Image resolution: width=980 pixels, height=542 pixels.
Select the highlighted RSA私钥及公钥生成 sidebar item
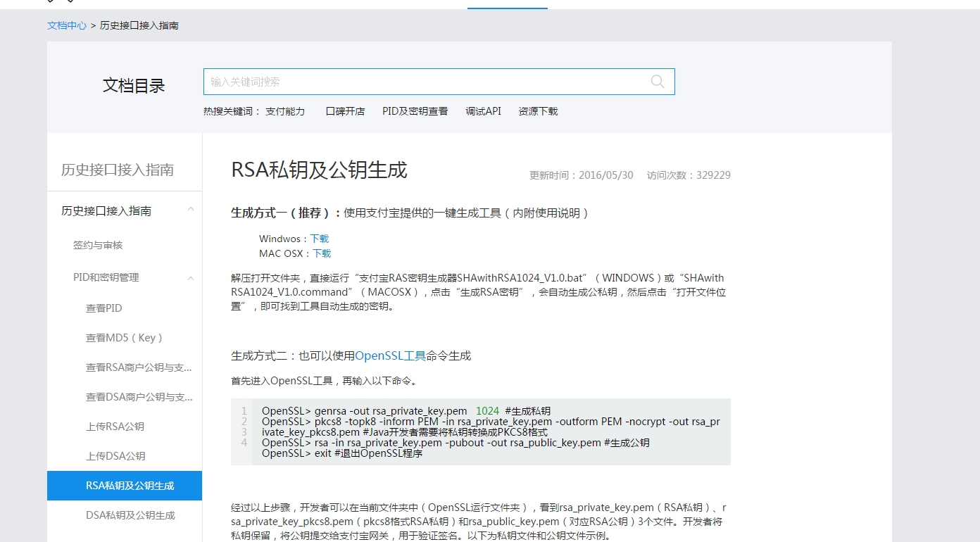[x=125, y=486]
